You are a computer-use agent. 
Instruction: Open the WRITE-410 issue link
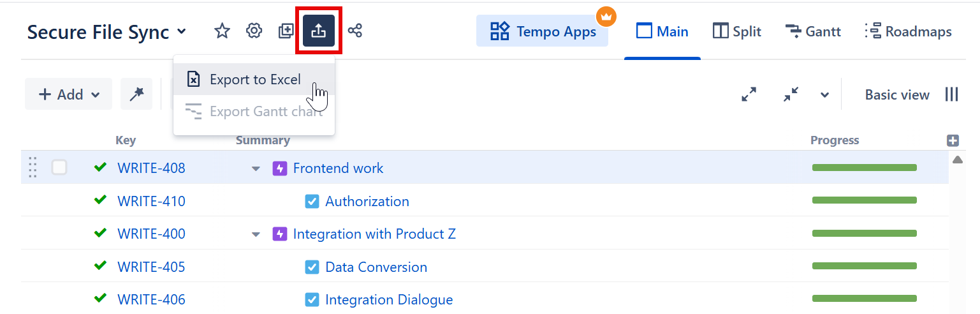151,202
